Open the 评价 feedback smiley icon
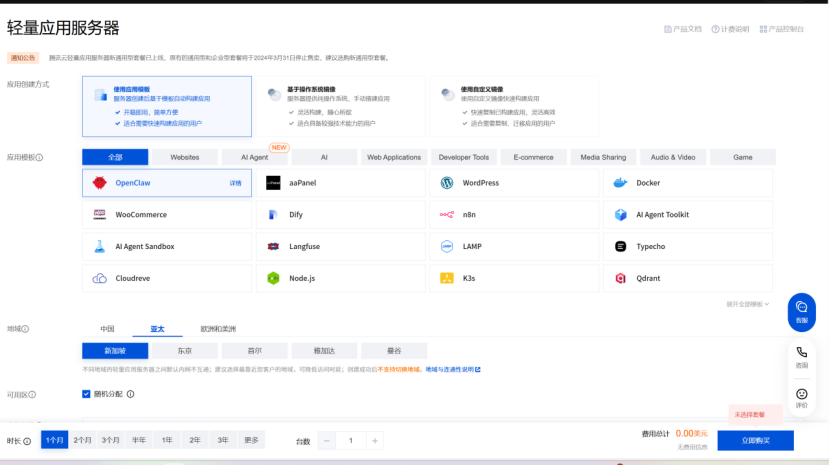829x465 pixels. (801, 397)
